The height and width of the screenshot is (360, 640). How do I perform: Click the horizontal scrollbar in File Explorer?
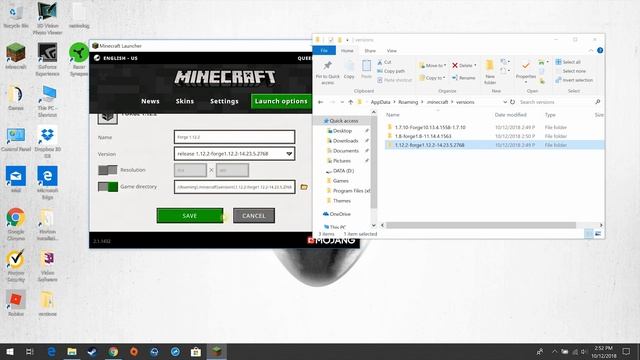click(x=481, y=225)
